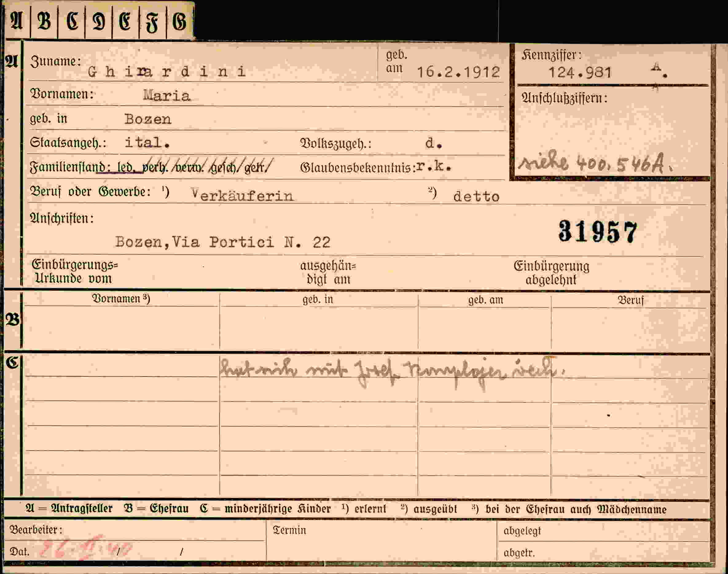Click the 'Anschriften:' label
Viewport: 728px width, 574px height.
click(x=62, y=219)
